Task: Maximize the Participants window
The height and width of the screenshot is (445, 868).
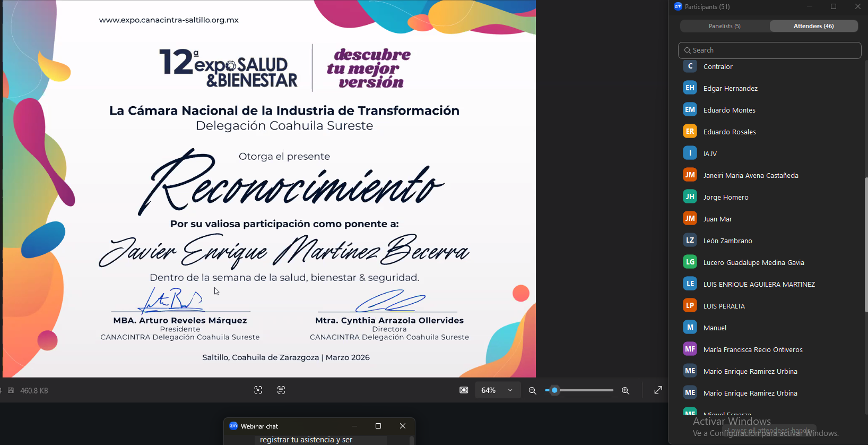Action: [x=834, y=6]
